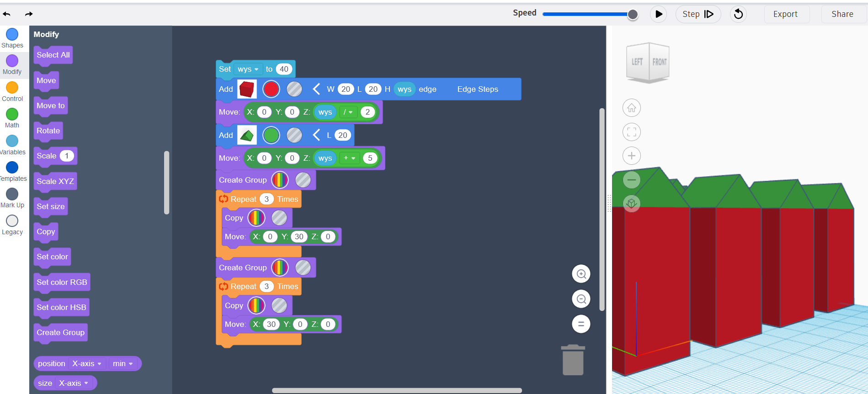Open the position X-axis dropdown
Viewport: 868px width, 394px height.
click(87, 364)
